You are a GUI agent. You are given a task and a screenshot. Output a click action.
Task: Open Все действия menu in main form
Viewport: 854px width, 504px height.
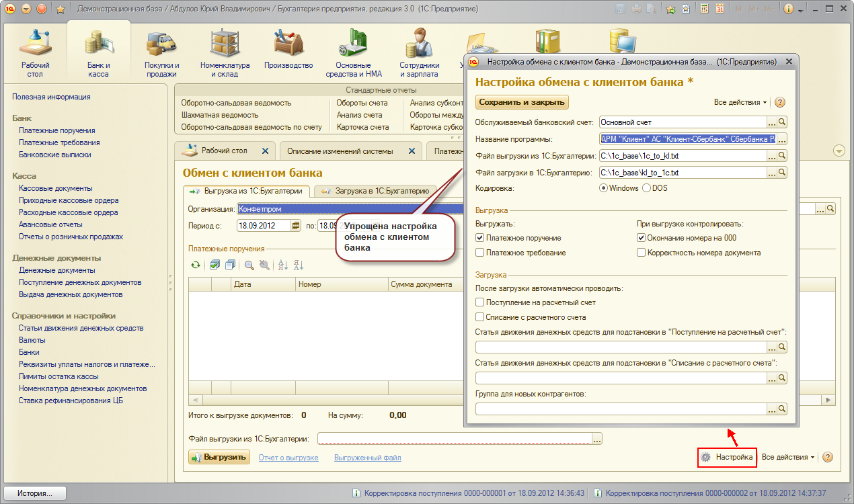tap(788, 457)
